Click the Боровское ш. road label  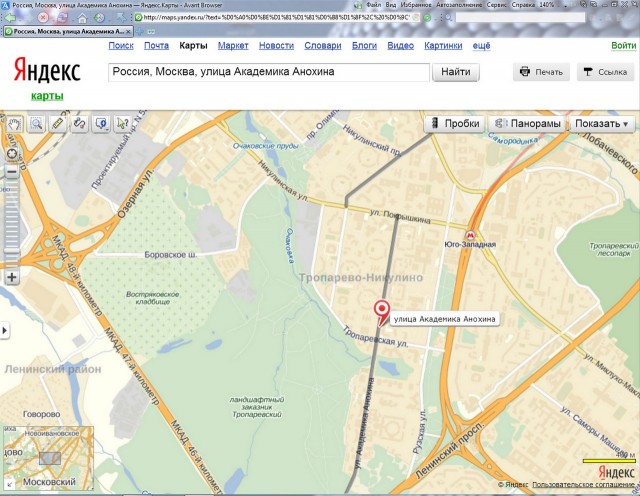pyautogui.click(x=171, y=255)
